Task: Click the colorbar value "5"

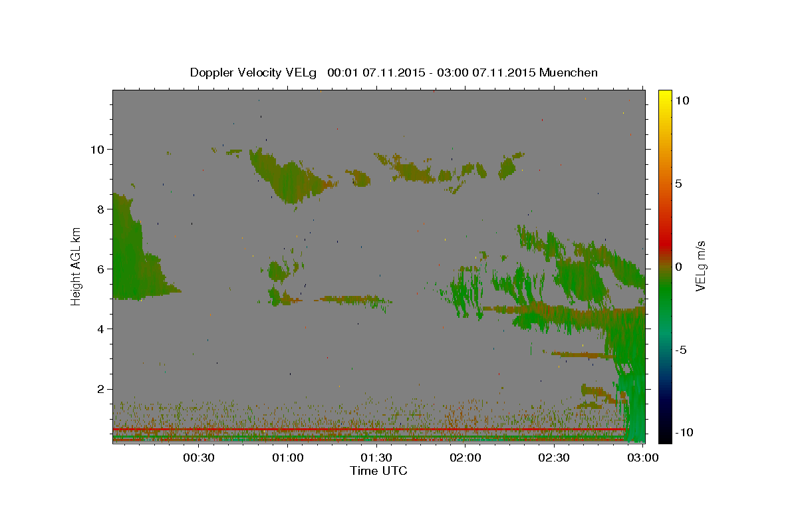Action: [x=678, y=184]
